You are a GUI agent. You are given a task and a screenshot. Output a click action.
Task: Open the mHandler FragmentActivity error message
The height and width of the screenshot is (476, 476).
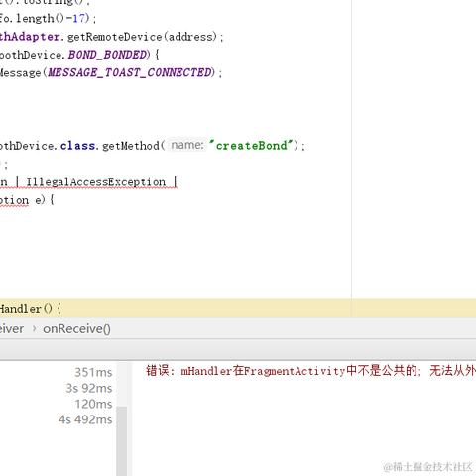tap(310, 371)
